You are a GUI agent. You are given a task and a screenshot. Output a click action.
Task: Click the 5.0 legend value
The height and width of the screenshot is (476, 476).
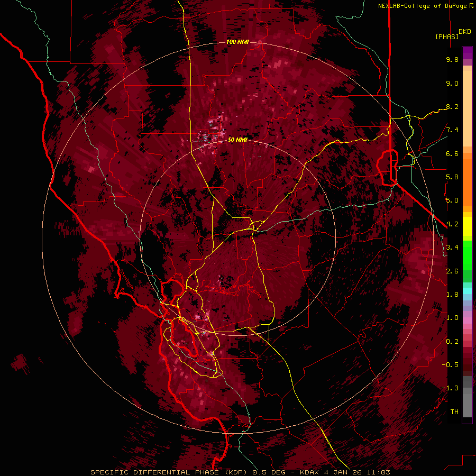(x=452, y=200)
